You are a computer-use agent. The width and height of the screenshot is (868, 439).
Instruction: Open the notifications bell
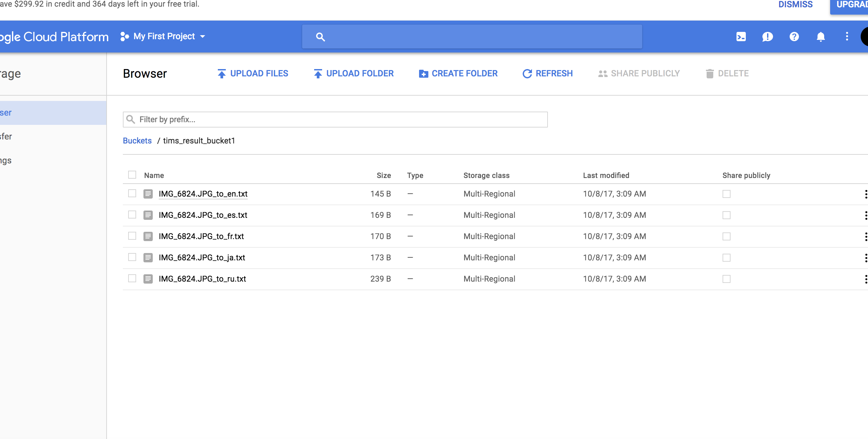pos(821,37)
